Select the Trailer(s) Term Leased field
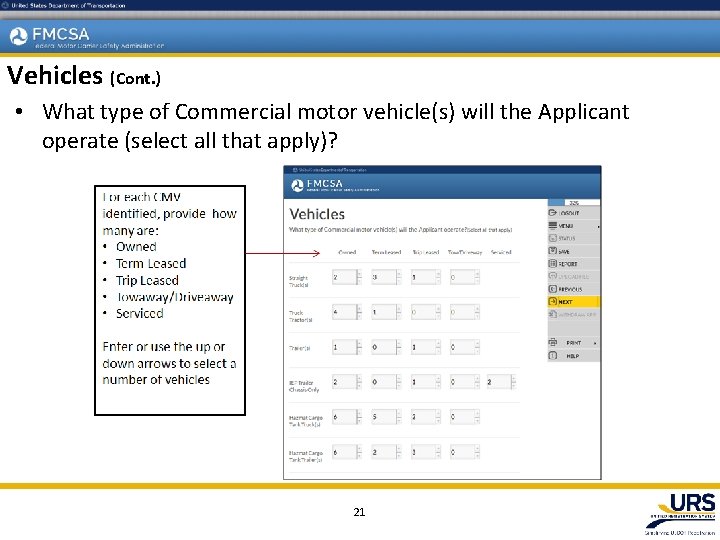720x540 pixels. point(386,347)
